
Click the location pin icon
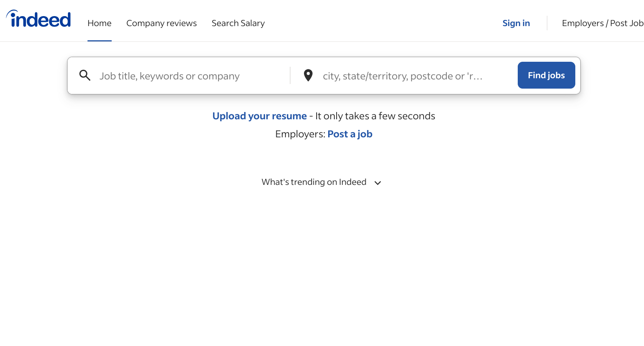308,75
